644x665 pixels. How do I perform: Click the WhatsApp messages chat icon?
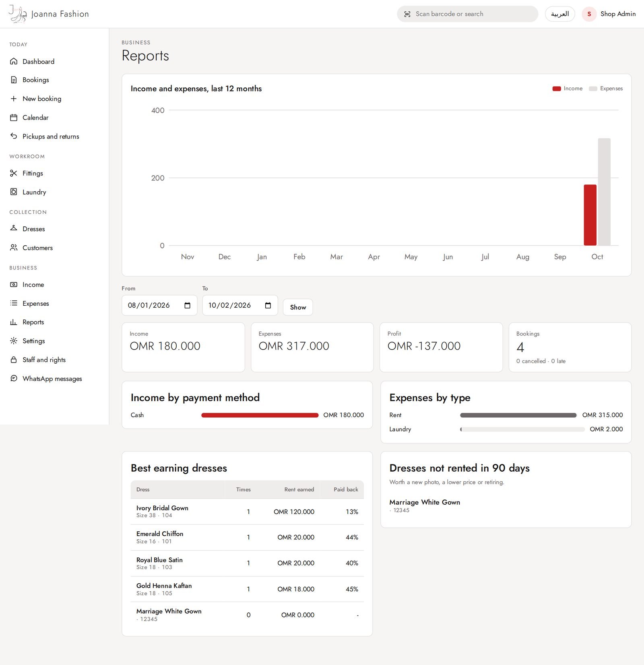click(x=14, y=378)
